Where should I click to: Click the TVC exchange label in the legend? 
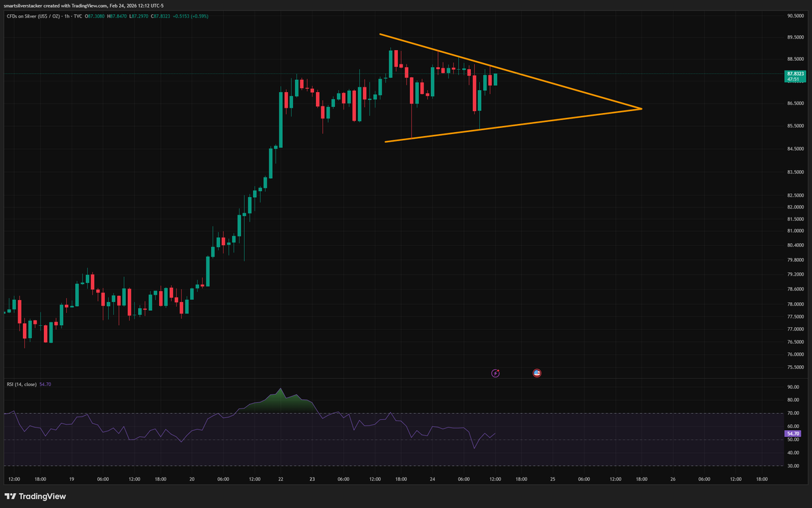76,15
